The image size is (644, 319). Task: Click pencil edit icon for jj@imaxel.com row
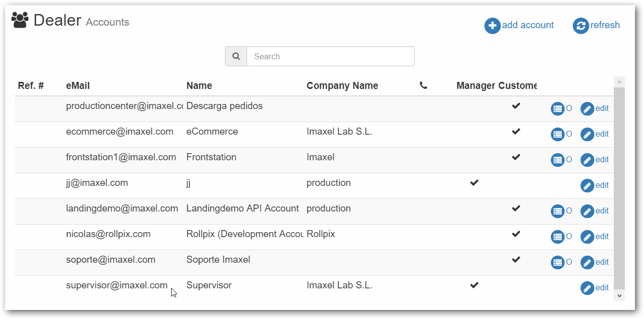tap(587, 185)
